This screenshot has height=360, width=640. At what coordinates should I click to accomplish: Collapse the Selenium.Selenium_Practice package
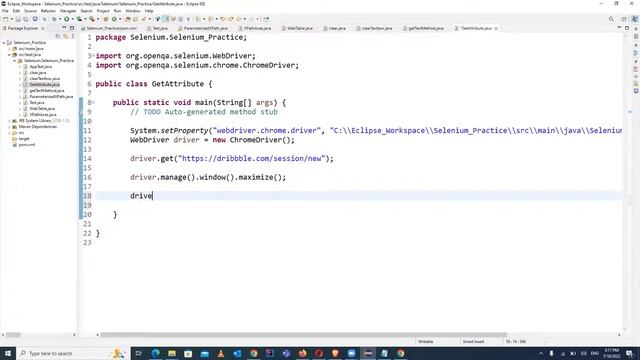(15, 60)
